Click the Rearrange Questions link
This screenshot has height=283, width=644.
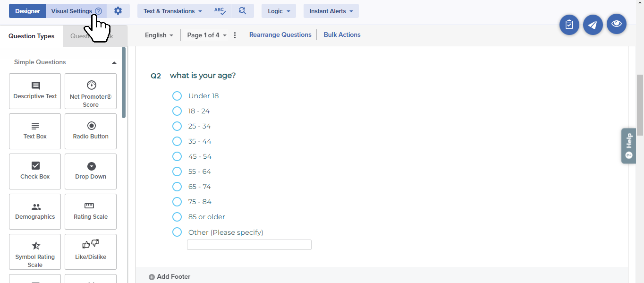click(280, 34)
